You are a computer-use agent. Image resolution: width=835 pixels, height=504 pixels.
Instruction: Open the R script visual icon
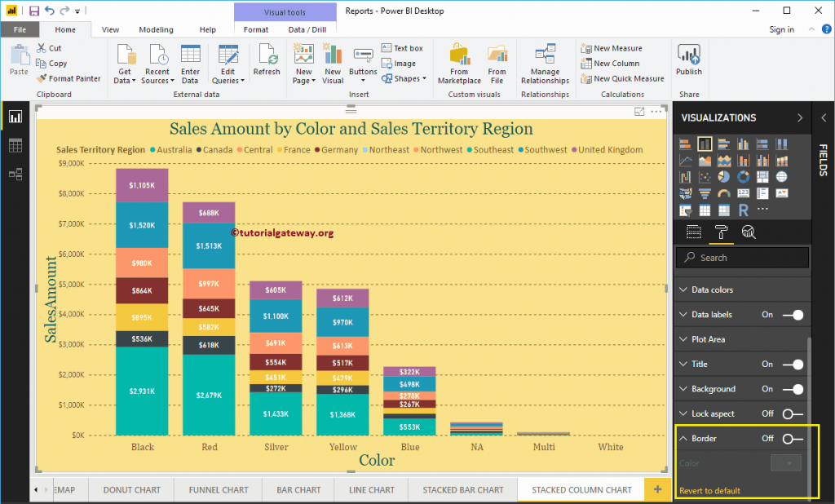[x=743, y=210]
